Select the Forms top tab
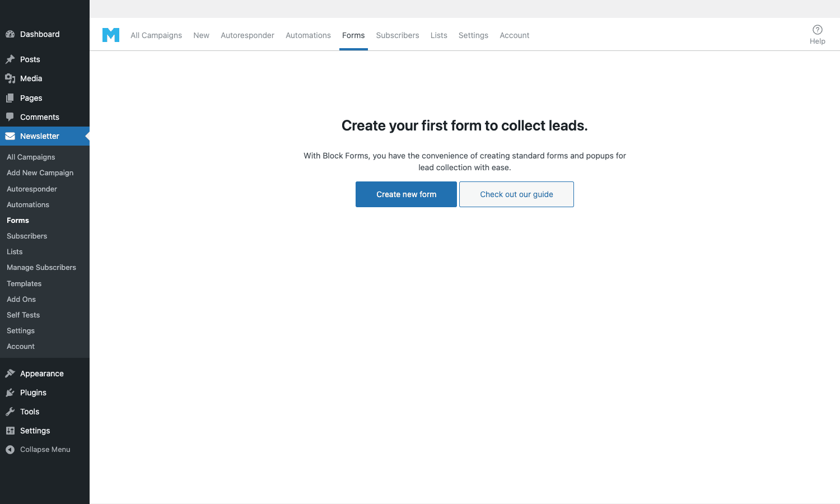Viewport: 840px width, 504px height. [x=353, y=35]
